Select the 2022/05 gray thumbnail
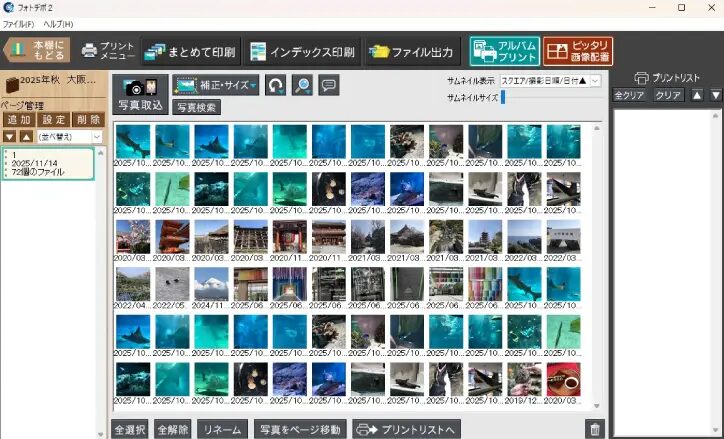This screenshot has width=724, height=439. [x=172, y=284]
